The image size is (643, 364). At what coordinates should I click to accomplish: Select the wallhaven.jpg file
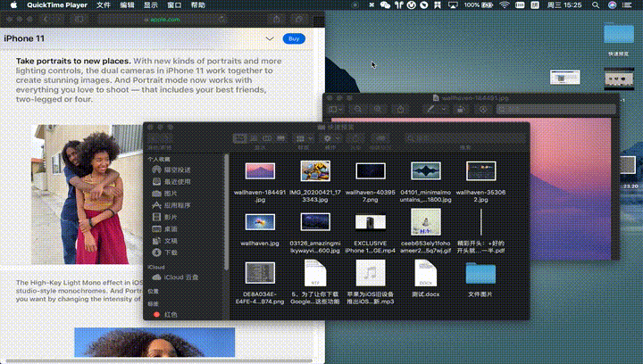point(260,222)
